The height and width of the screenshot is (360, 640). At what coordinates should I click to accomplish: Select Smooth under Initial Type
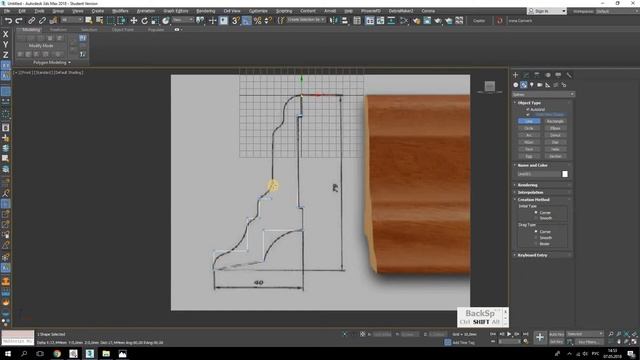pyautogui.click(x=536, y=218)
